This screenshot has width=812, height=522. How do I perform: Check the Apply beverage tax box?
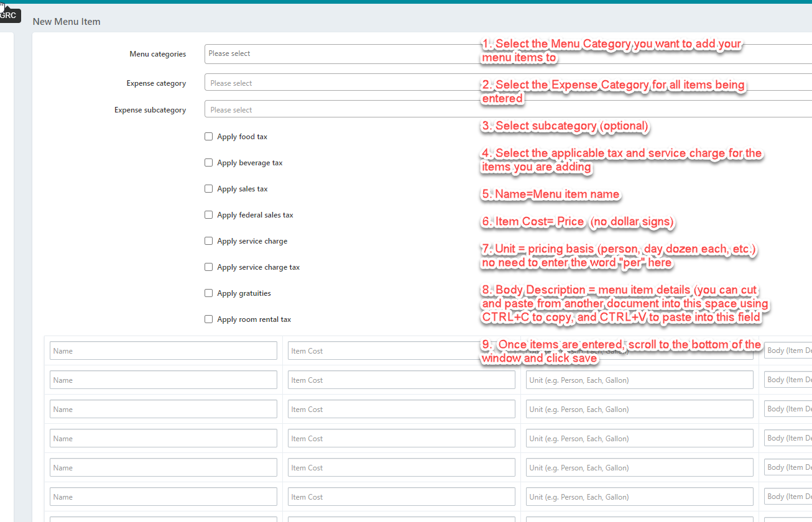pos(209,163)
